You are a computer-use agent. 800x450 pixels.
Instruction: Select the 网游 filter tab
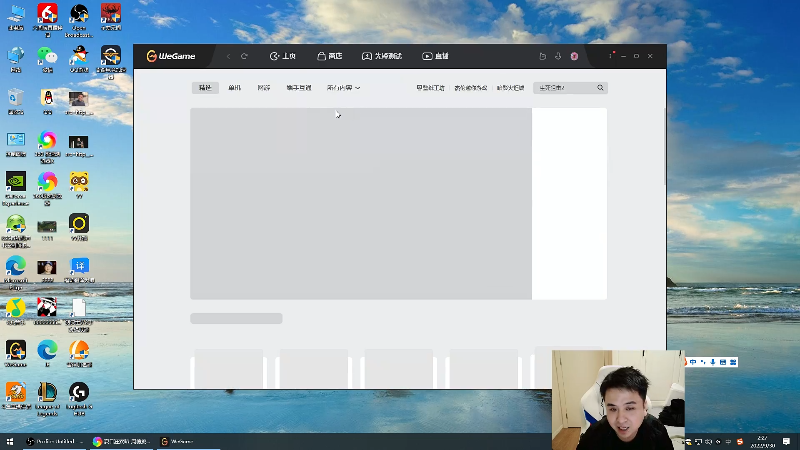click(x=264, y=88)
